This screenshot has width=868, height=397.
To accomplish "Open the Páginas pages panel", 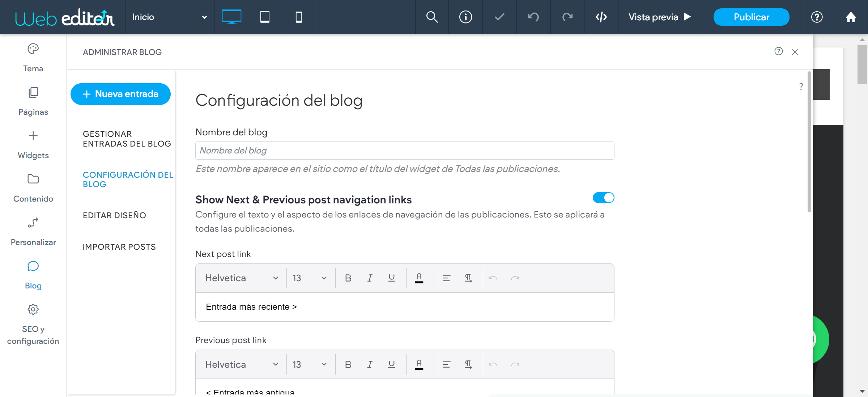I will 33,101.
